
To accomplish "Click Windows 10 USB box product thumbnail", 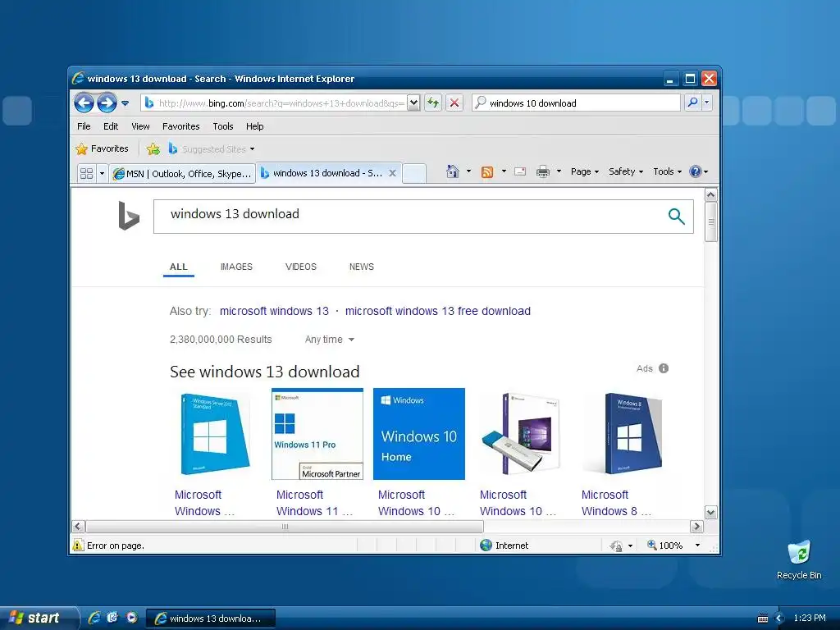I will click(x=521, y=434).
